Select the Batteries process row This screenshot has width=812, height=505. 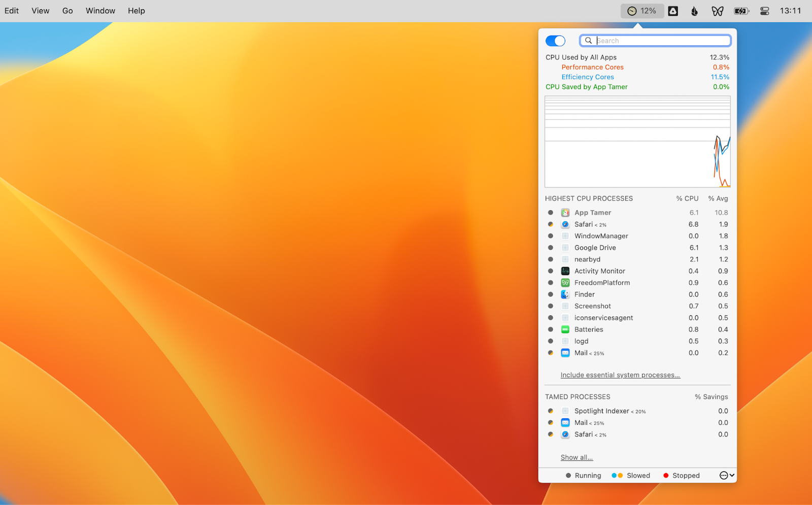[x=637, y=329]
